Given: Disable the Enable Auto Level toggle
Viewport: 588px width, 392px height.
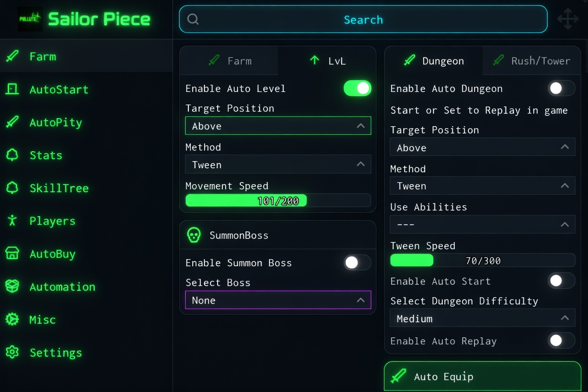Looking at the screenshot, I should pos(357,88).
